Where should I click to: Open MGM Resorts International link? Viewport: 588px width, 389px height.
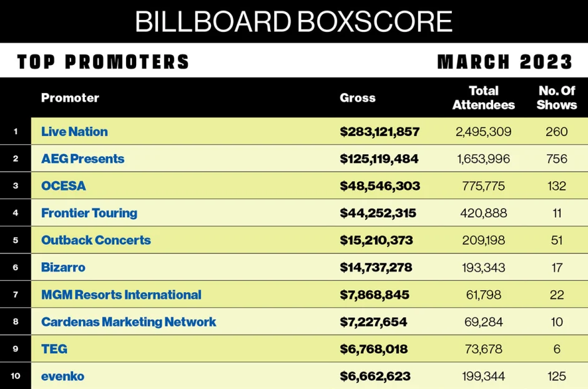121,295
